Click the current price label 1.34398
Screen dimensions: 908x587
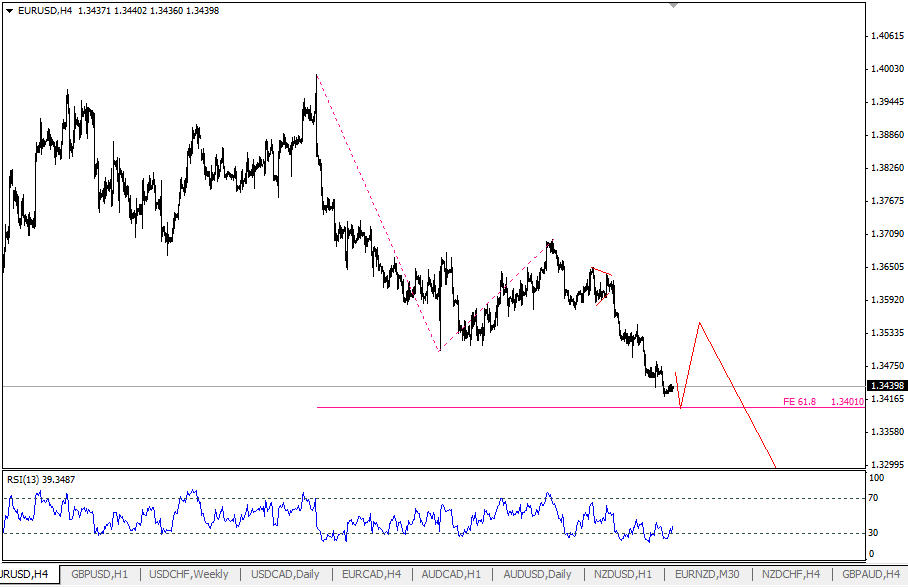coord(886,386)
